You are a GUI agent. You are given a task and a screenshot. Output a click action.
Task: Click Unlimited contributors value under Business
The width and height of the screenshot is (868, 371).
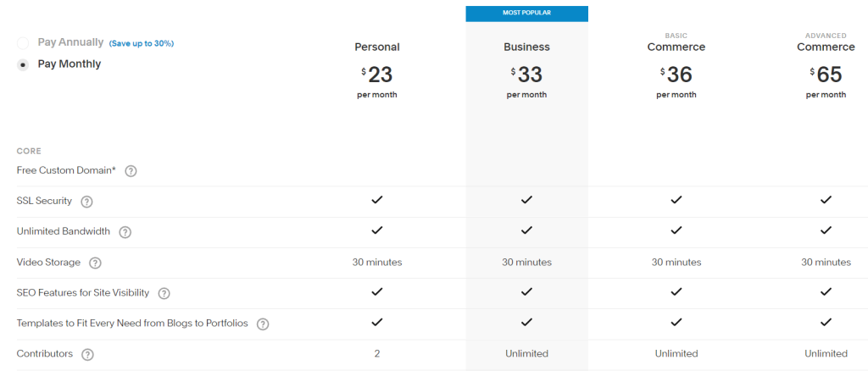[526, 353]
